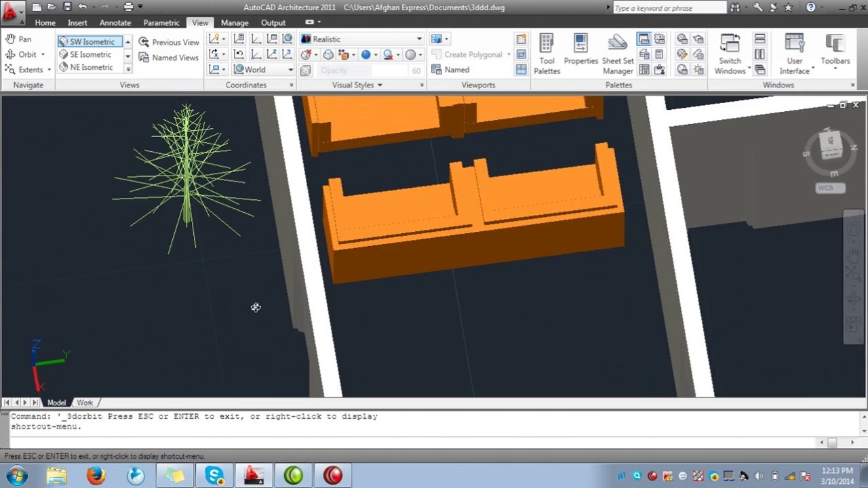Switch to the Annotate tab
The width and height of the screenshot is (868, 488).
pos(115,22)
